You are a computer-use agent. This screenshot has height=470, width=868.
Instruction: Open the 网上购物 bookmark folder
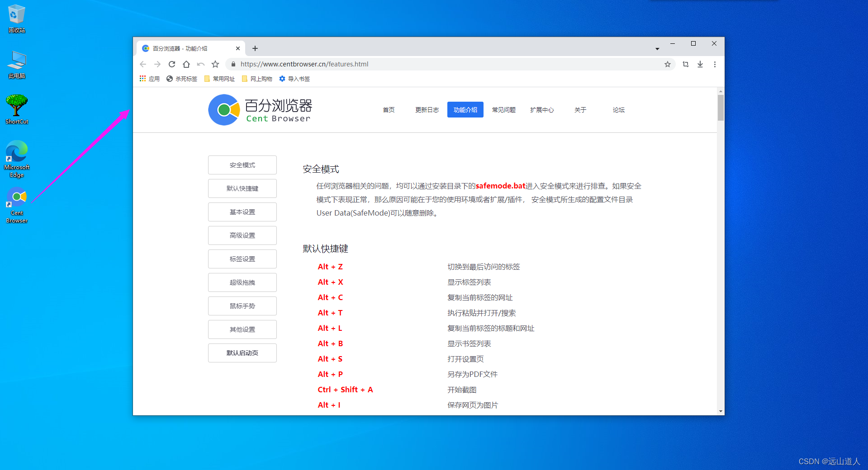click(257, 79)
